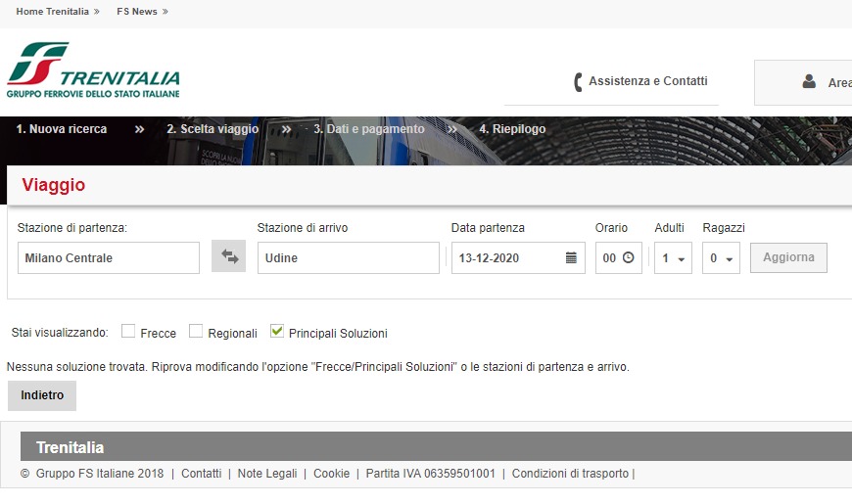Open the Note Legali footer link
The width and height of the screenshot is (852, 504).
[267, 474]
